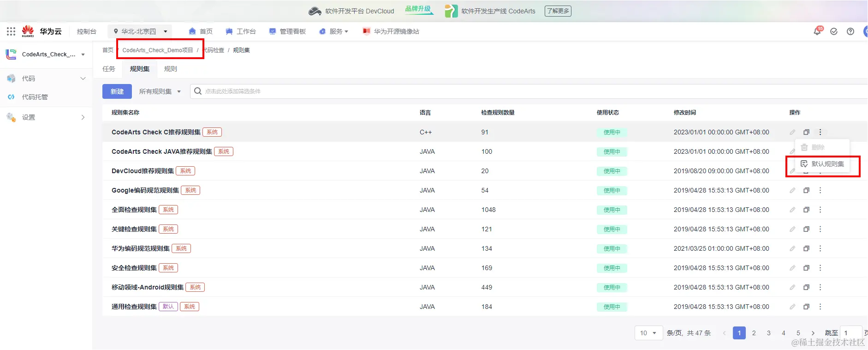Click the Huawei Cloud logo
Screen dimensions: 868x350
pyautogui.click(x=42, y=31)
